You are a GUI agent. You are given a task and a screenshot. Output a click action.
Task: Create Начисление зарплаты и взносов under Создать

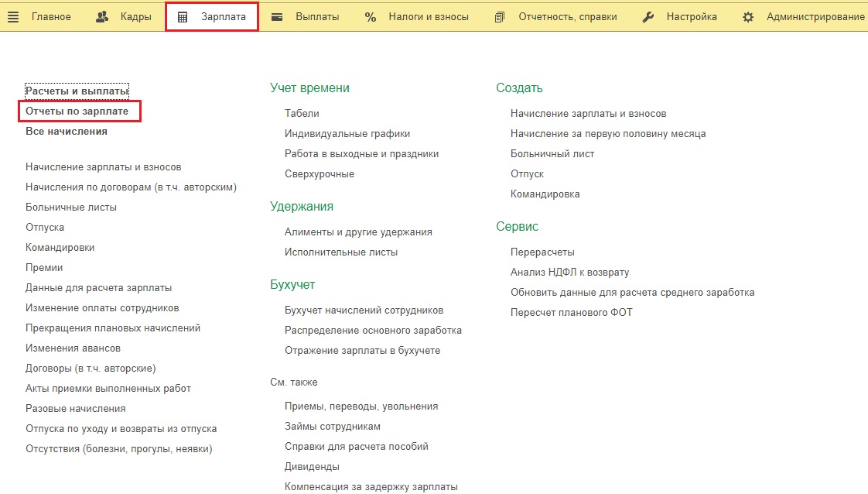[589, 114]
